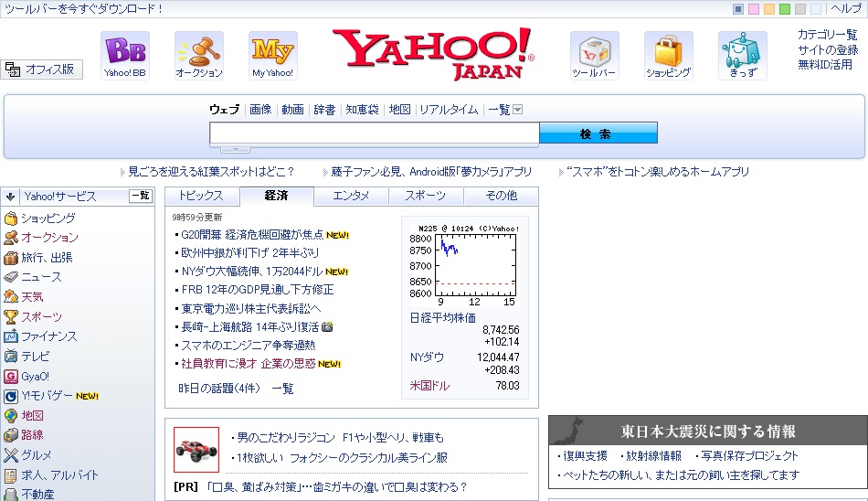The width and height of the screenshot is (868, 501).
Task: Click the 検索 search button
Action: 598,133
